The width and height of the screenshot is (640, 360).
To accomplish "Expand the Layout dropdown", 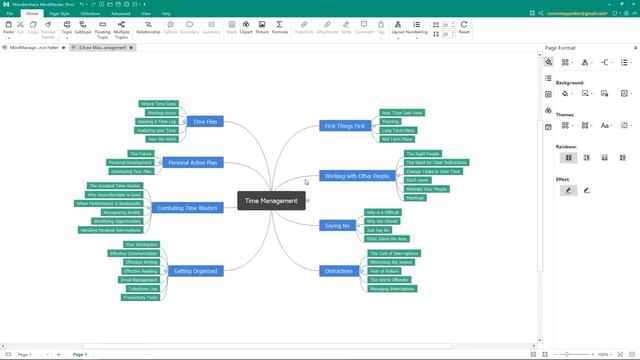I will click(398, 38).
